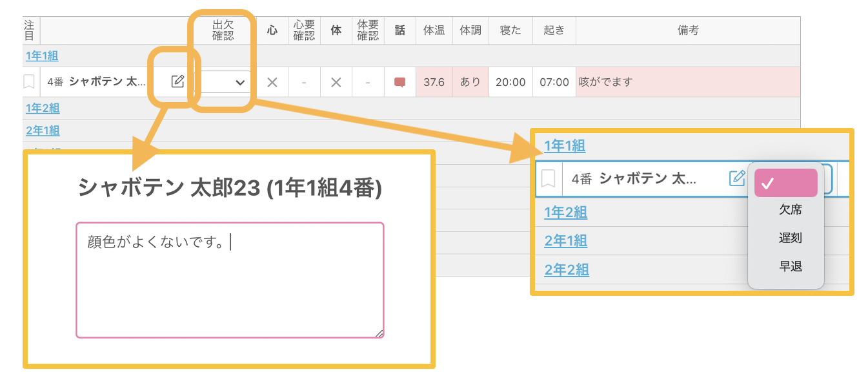Click the 20:00 bedtime cell
The height and width of the screenshot is (378, 868).
tap(510, 82)
